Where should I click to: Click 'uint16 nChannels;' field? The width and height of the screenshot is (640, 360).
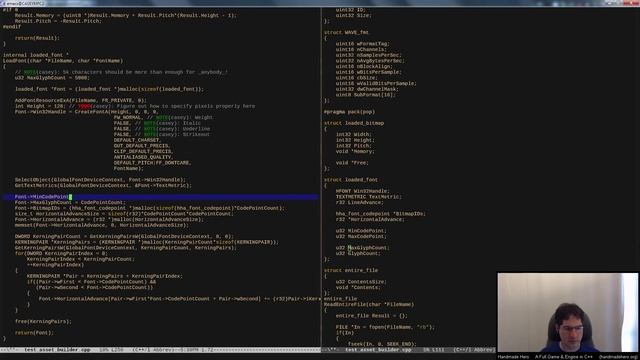coord(361,49)
